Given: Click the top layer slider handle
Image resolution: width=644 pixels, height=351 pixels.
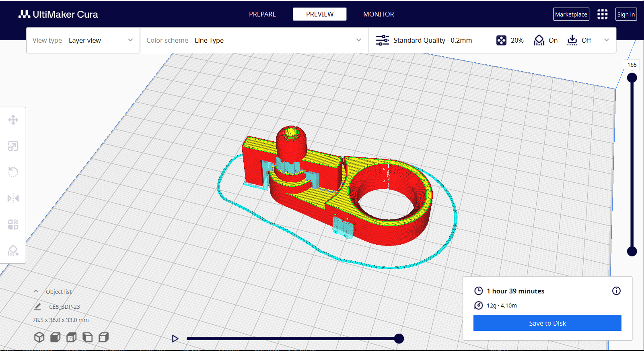Looking at the screenshot, I should pyautogui.click(x=632, y=78).
